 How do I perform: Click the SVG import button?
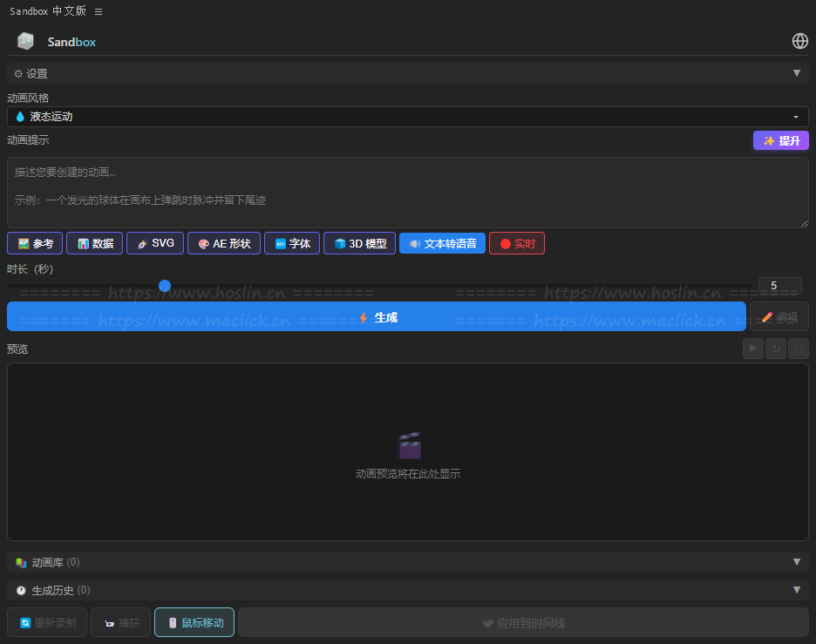(x=155, y=243)
